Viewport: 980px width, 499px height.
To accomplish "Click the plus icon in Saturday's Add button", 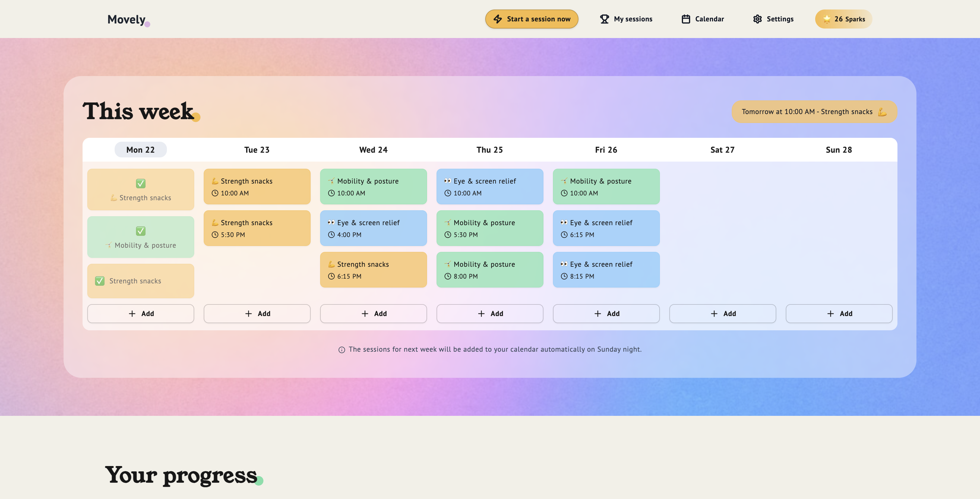I will click(714, 314).
